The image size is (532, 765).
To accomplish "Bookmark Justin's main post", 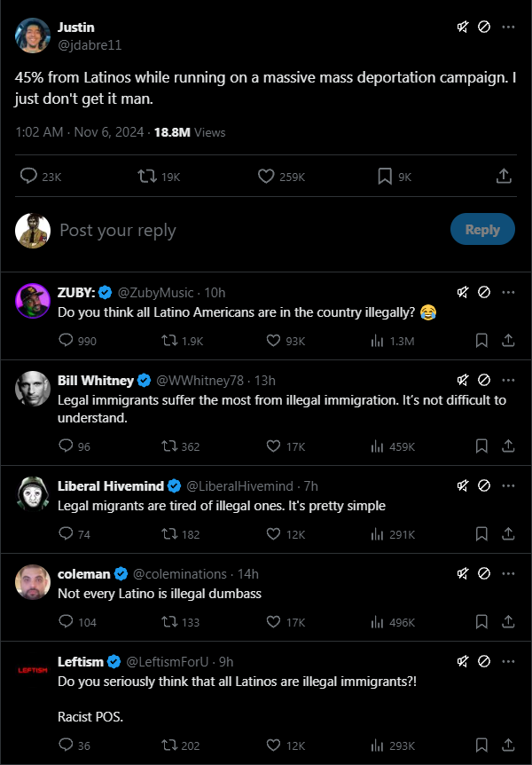I will (385, 177).
